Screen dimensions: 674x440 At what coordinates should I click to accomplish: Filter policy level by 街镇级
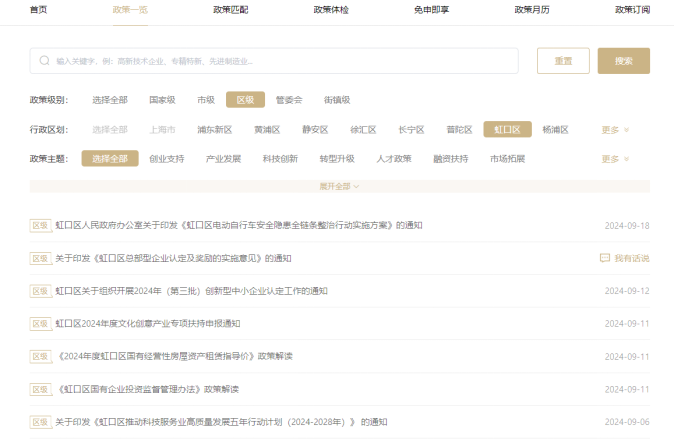337,100
